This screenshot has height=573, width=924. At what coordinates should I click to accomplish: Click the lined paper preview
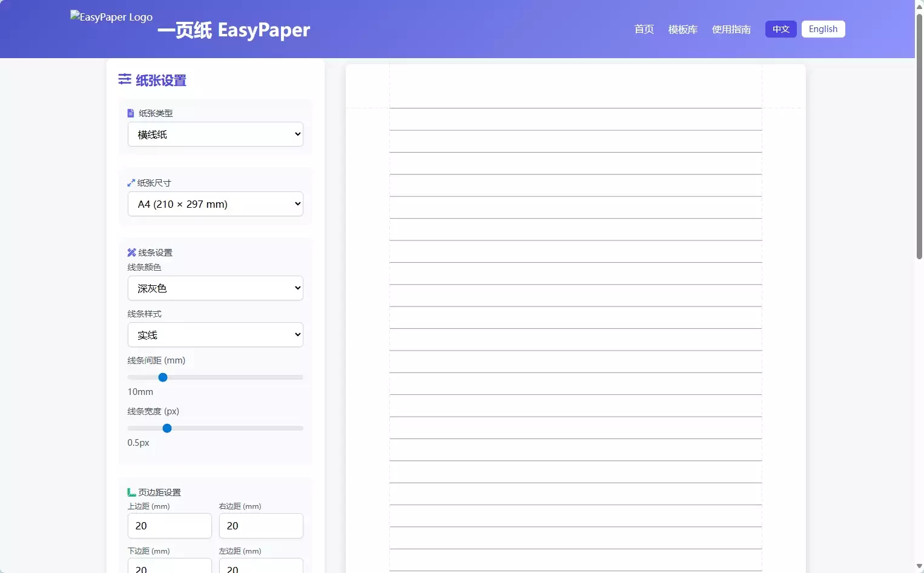576,318
